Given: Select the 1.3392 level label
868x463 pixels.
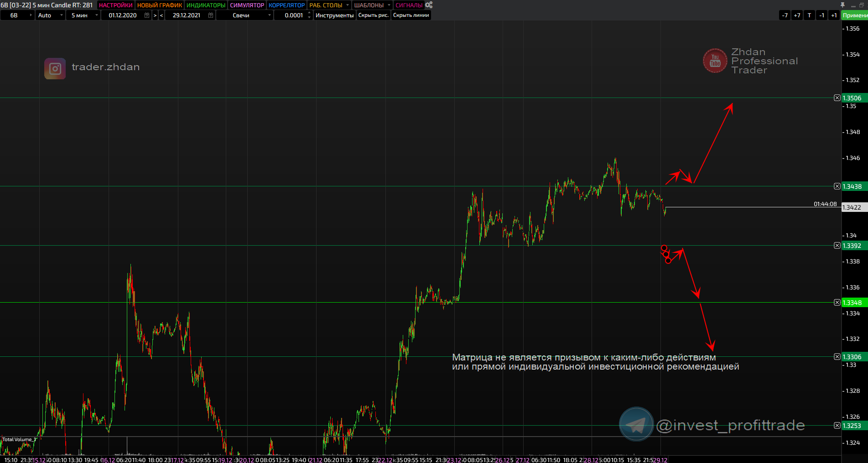Looking at the screenshot, I should pos(854,246).
